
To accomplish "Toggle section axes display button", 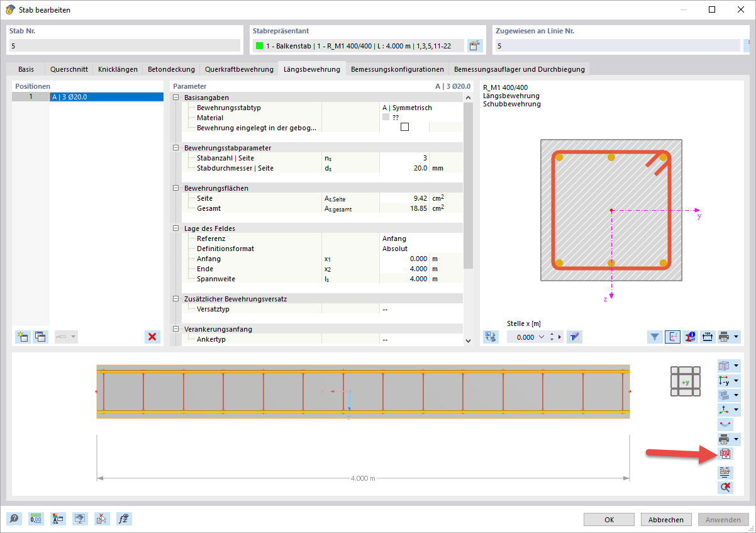I will [673, 337].
